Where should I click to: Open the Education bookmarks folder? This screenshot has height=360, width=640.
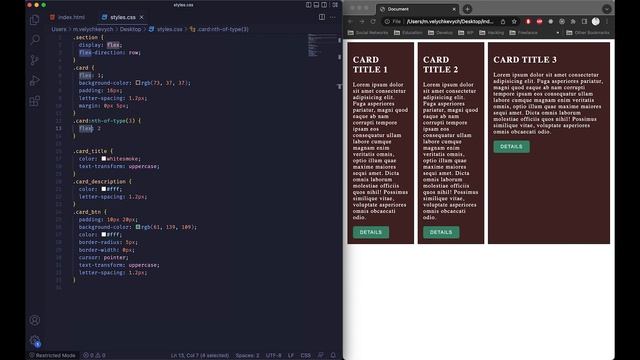[x=408, y=33]
